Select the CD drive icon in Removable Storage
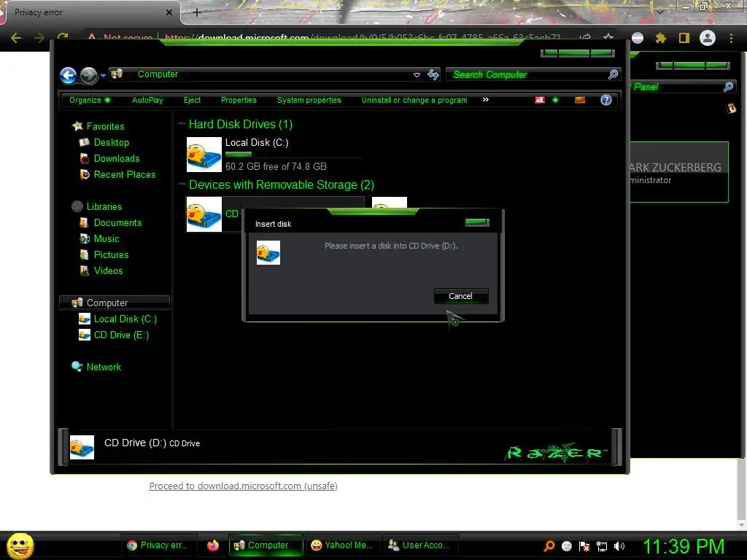The width and height of the screenshot is (747, 560). 204,214
